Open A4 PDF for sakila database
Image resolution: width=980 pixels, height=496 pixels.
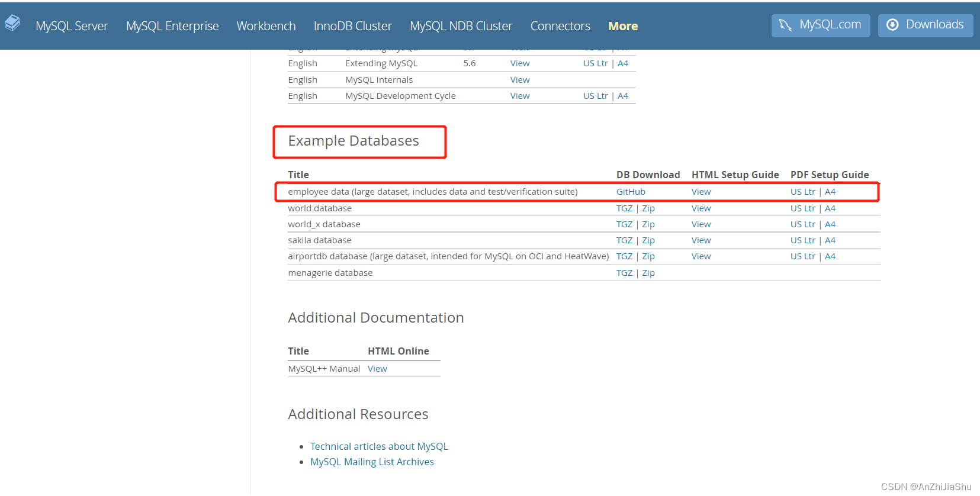click(830, 240)
